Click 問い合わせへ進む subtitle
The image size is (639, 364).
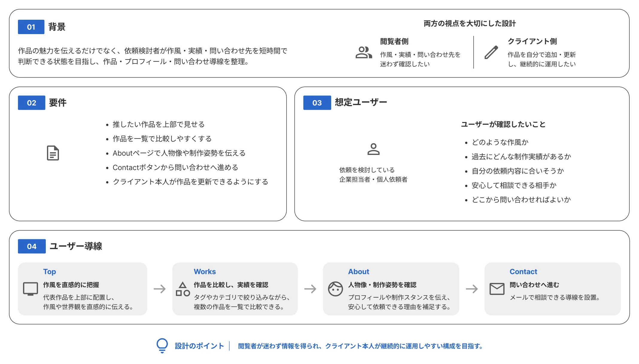534,285
